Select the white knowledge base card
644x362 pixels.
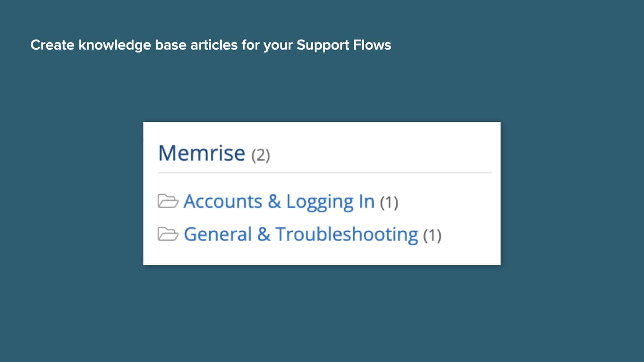(x=322, y=193)
